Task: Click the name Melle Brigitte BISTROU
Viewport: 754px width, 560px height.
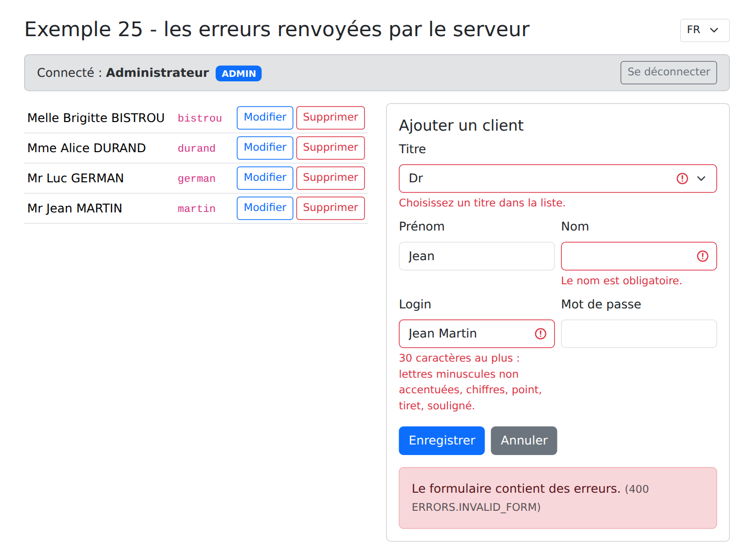Action: pyautogui.click(x=96, y=118)
